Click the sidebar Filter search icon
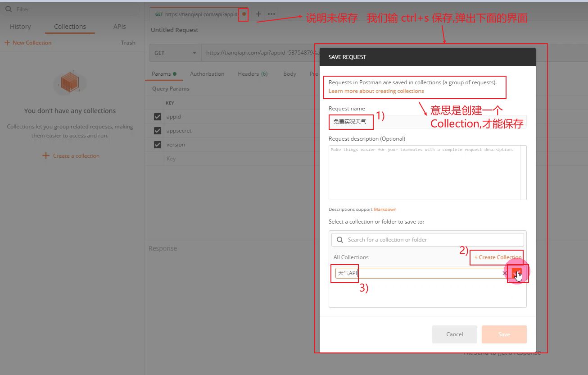 9,9
